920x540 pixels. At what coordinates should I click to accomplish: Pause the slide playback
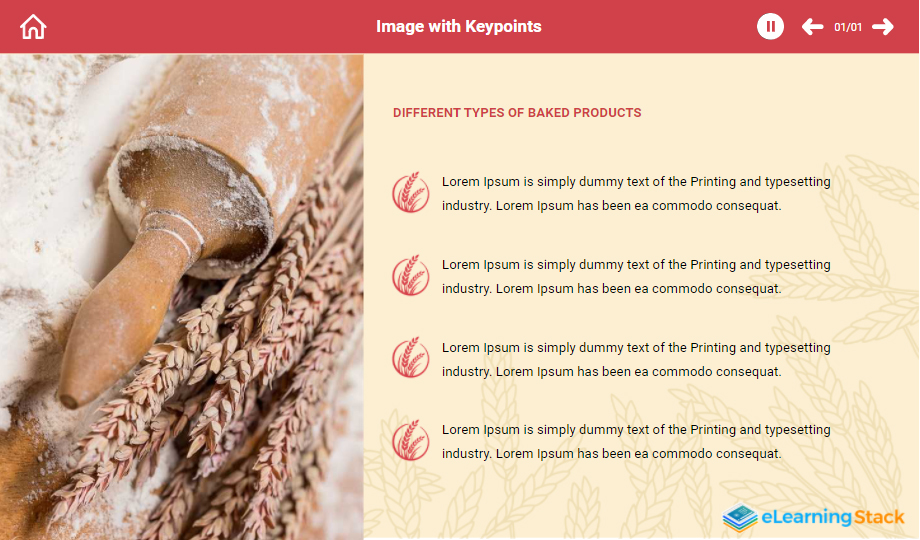tap(770, 26)
